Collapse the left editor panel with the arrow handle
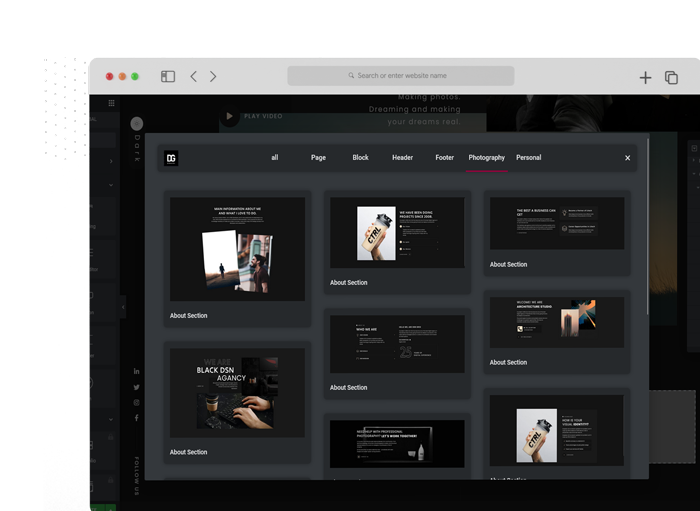 click(x=123, y=307)
